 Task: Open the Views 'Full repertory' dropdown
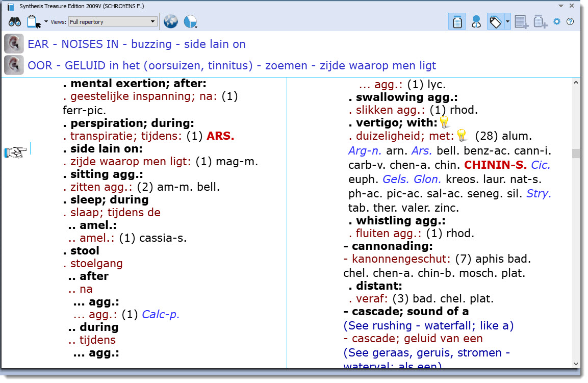112,22
